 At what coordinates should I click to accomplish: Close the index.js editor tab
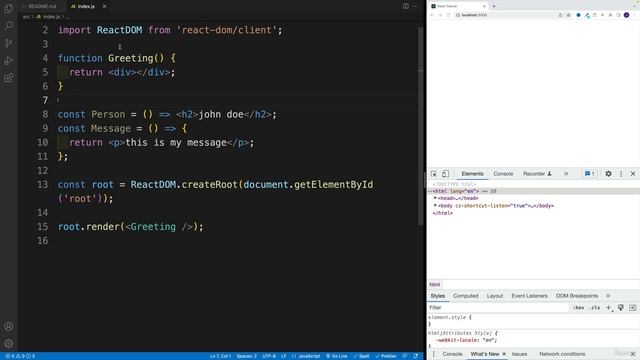click(104, 6)
